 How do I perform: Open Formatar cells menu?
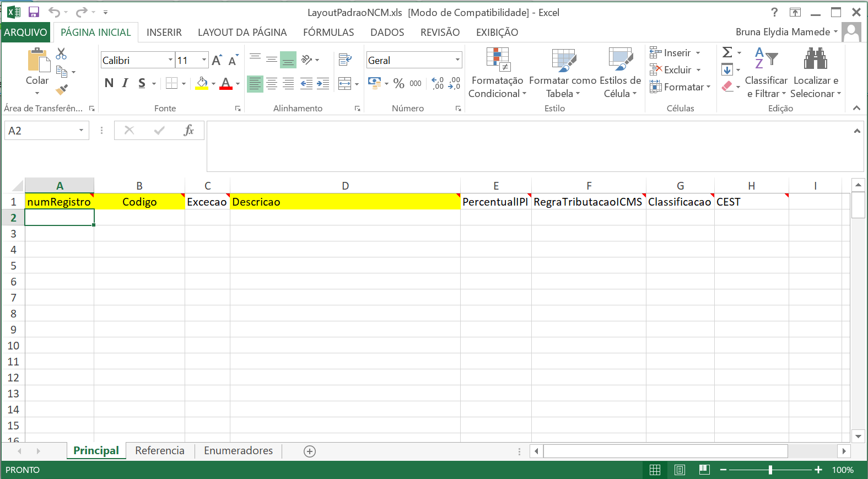coord(680,87)
